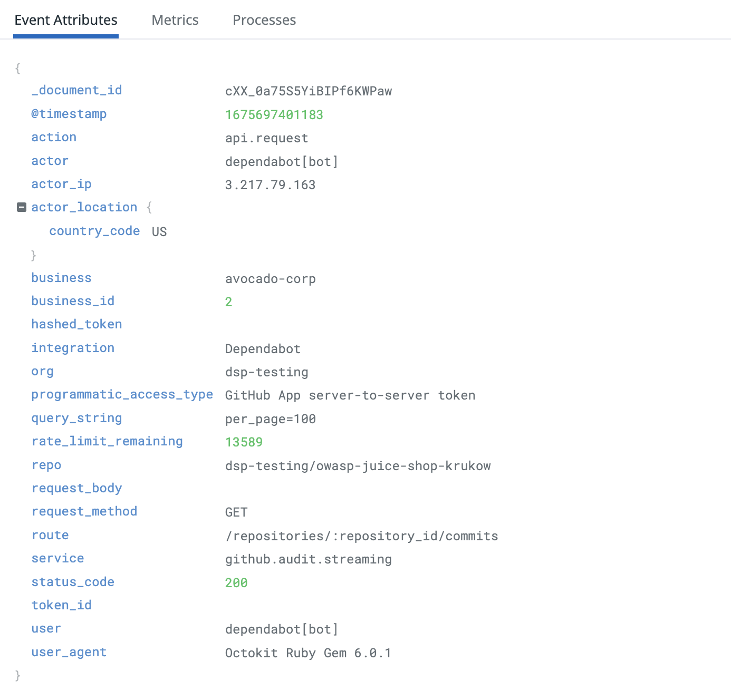Open the actor_ip attribute
Image resolution: width=731 pixels, height=700 pixels.
pyautogui.click(x=61, y=184)
